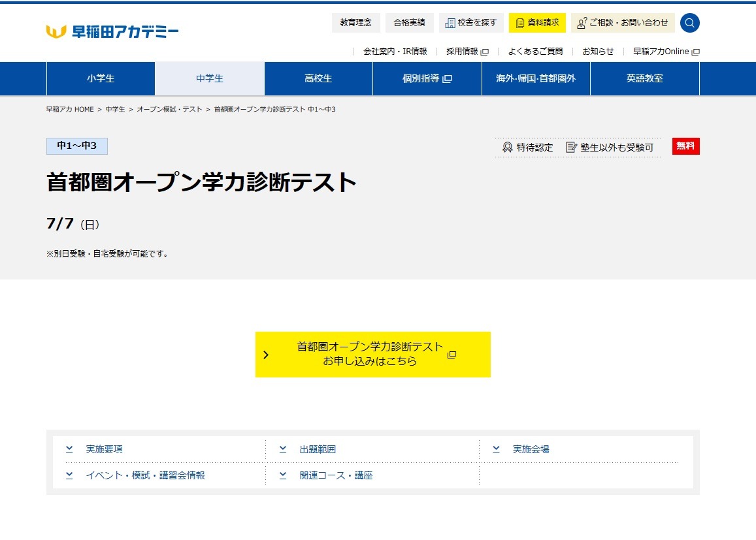Select the 英語教室 navigation tab

pyautogui.click(x=645, y=78)
